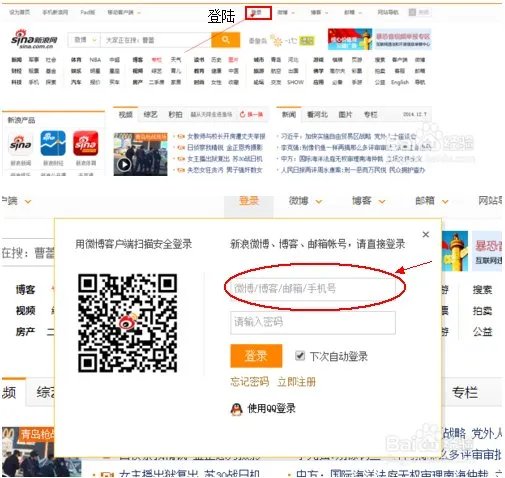The image size is (505, 478).
Task: Open the red Sina sports app icon
Action: [86, 143]
